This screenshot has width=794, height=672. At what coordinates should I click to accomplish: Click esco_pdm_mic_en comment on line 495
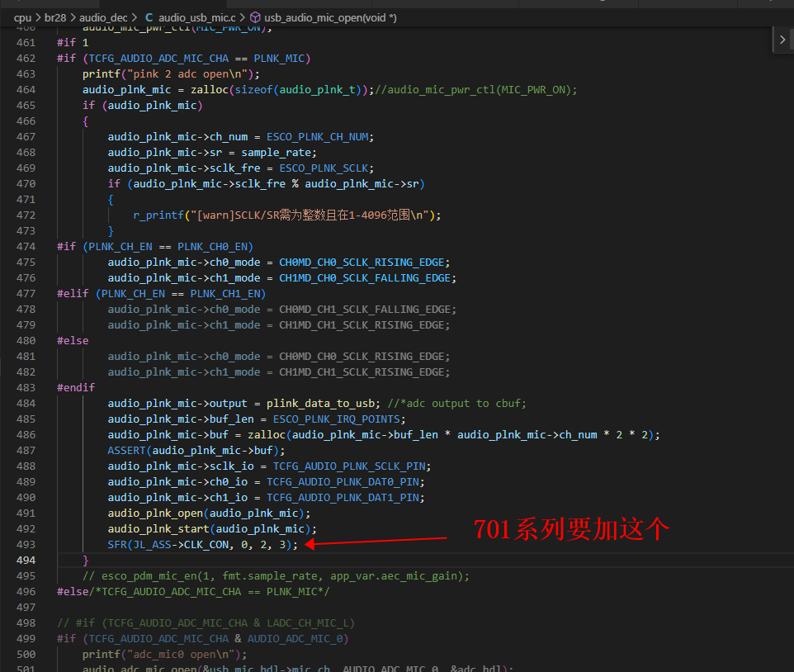click(x=276, y=575)
